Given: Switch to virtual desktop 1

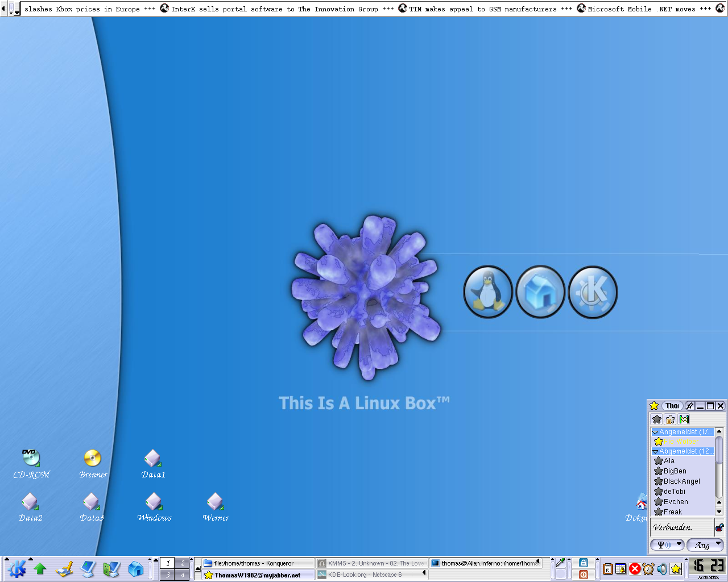Looking at the screenshot, I should click(x=168, y=563).
